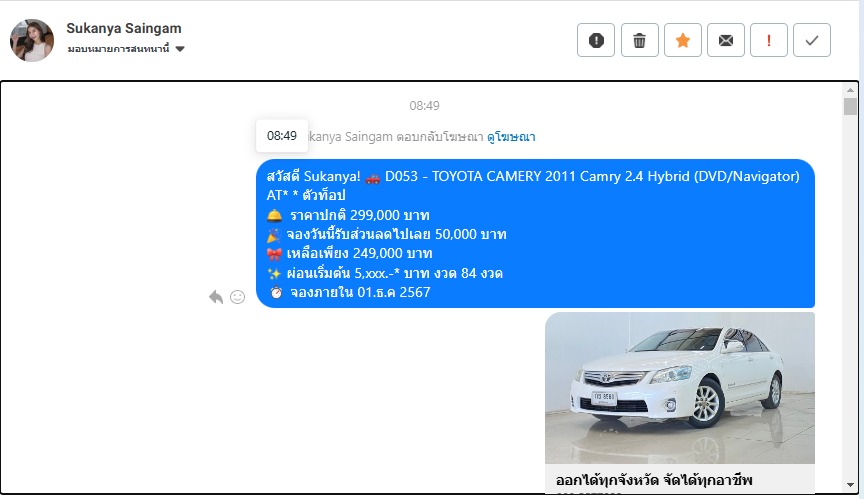
Task: Click the gray 08:49 timestamp atop chat
Action: click(424, 105)
